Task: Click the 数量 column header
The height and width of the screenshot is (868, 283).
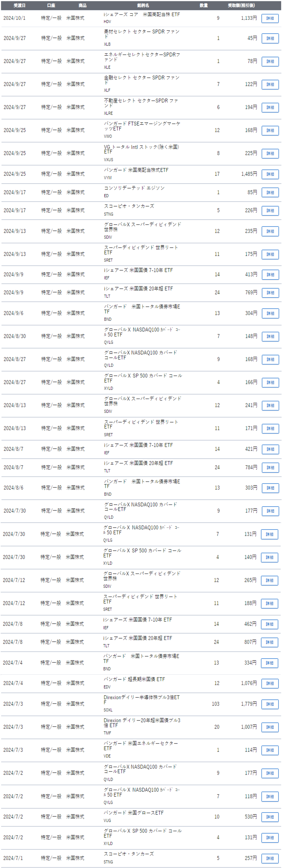Action: 203,5
